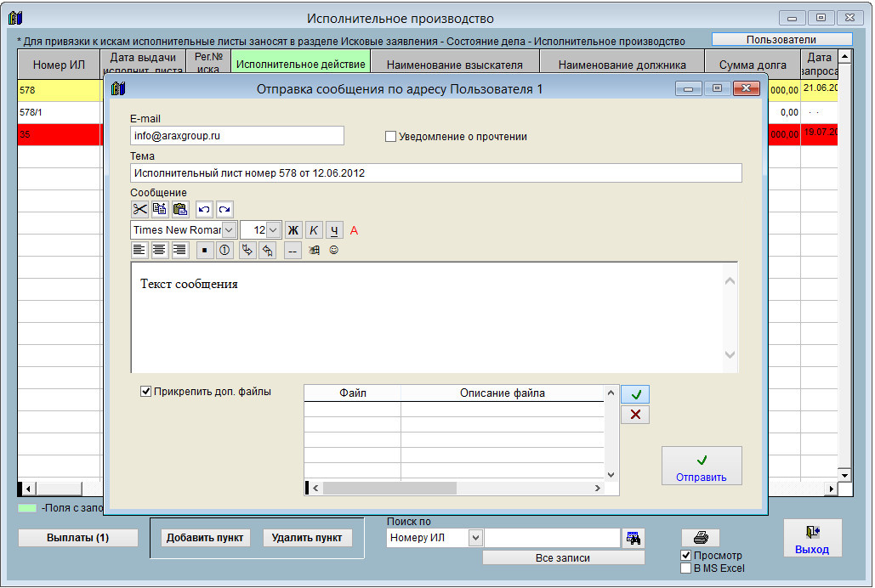Image resolution: width=875 pixels, height=588 pixels.
Task: Enable Уведомление о прочтении checkbox
Action: click(391, 137)
